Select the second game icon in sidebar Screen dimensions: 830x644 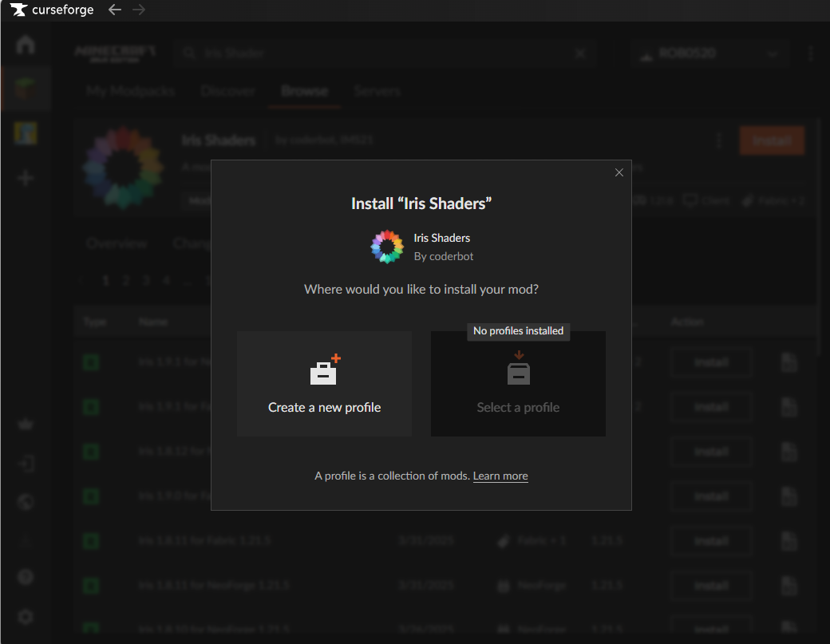[x=26, y=132]
